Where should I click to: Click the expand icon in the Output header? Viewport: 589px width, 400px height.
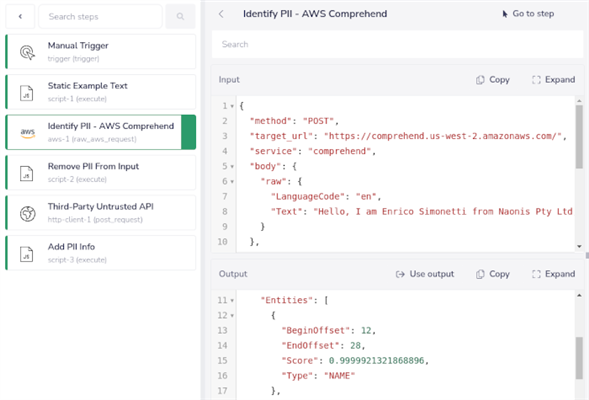click(536, 274)
